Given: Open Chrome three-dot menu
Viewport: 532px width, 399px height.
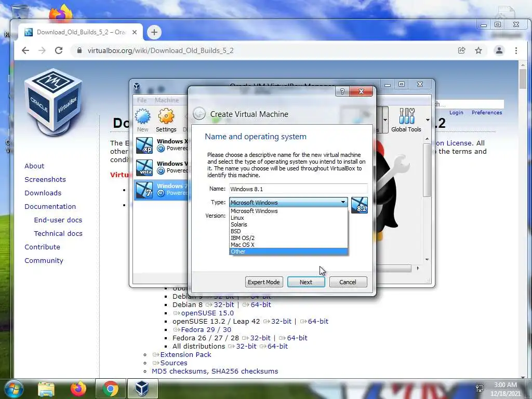Looking at the screenshot, I should 516,50.
